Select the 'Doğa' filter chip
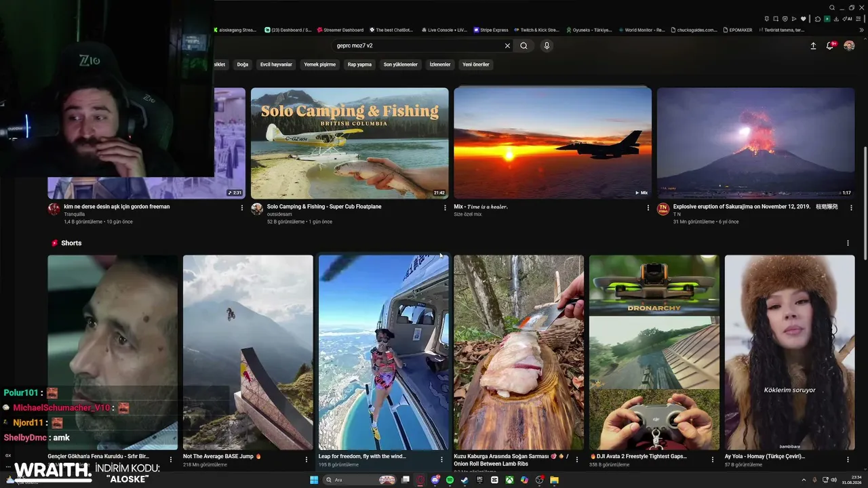This screenshot has height=488, width=868. coord(243,64)
